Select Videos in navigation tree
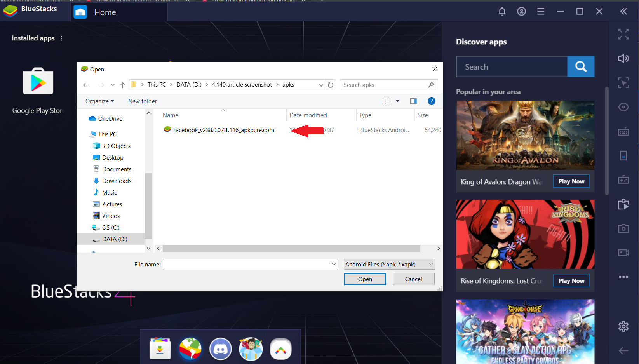The width and height of the screenshot is (639, 364). [x=106, y=216]
